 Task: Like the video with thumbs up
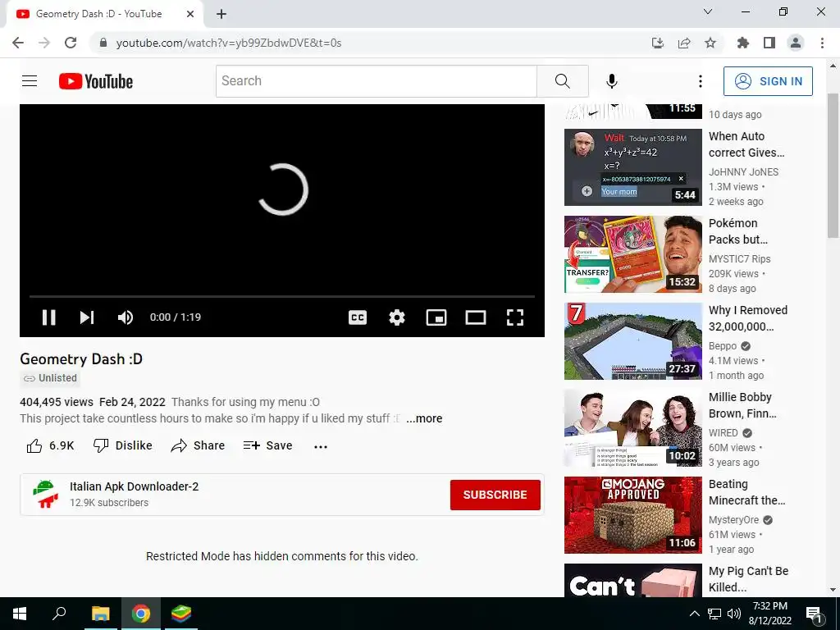pyautogui.click(x=50, y=445)
